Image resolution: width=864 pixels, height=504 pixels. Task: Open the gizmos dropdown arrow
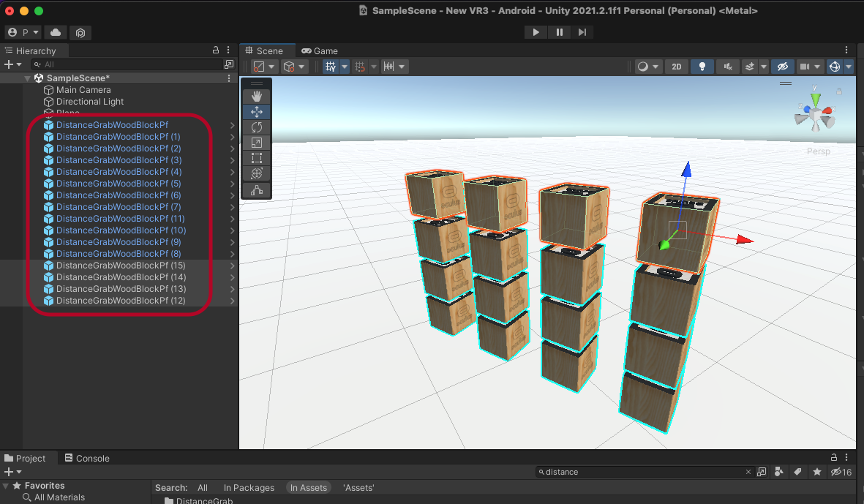(x=848, y=67)
